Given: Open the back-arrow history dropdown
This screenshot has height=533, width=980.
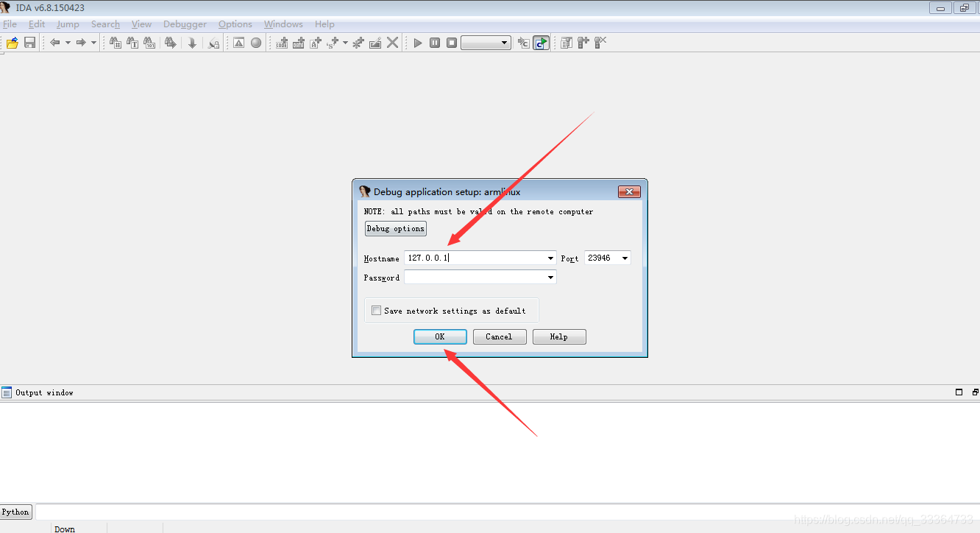Looking at the screenshot, I should click(68, 43).
